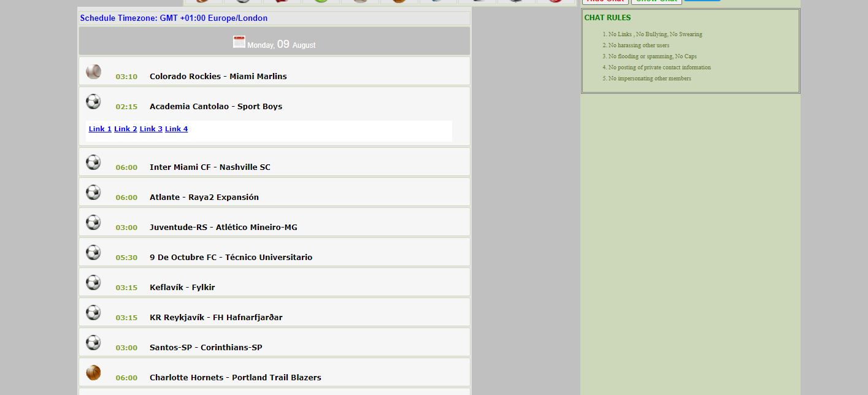868x395 pixels.
Task: Click the soccer ball icon for 9 De Octubre FC
Action: [93, 253]
